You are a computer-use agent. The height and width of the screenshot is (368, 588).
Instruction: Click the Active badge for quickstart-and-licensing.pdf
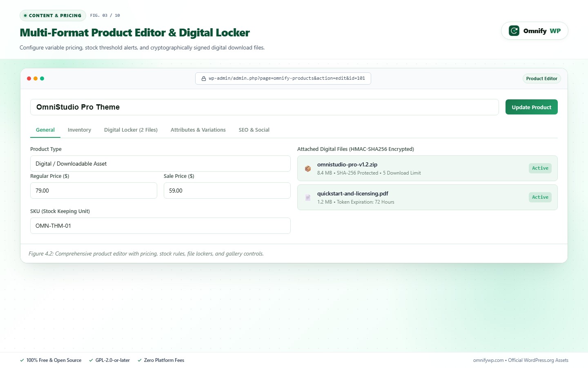pyautogui.click(x=540, y=197)
